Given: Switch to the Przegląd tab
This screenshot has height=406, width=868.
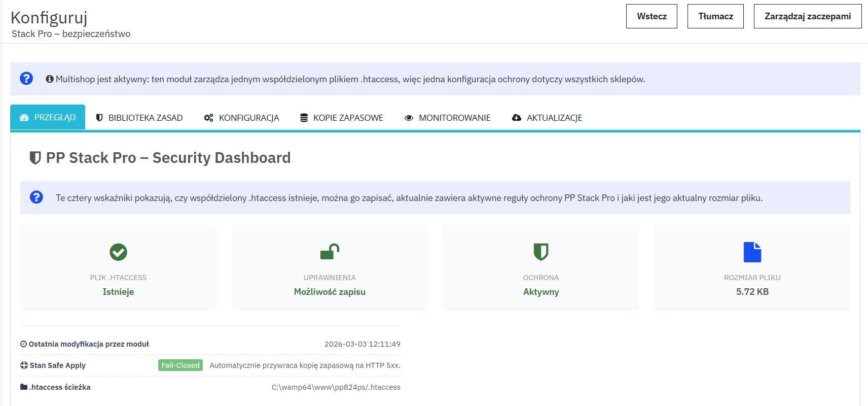Looking at the screenshot, I should pos(48,117).
